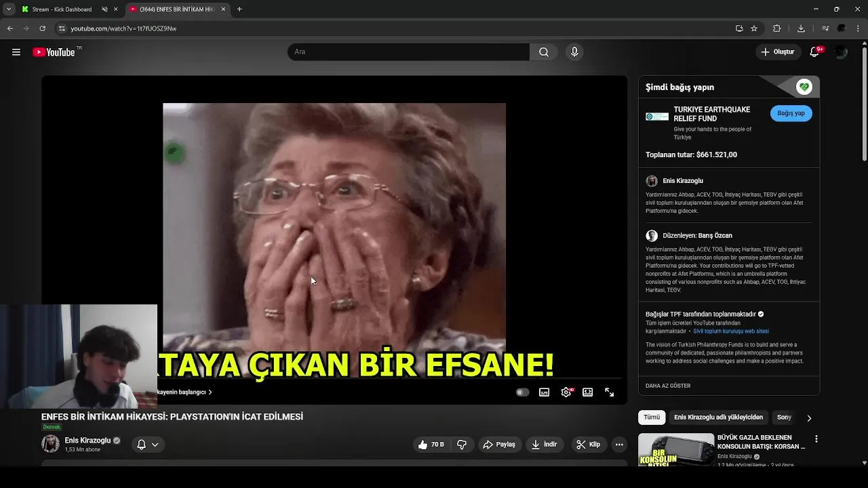Click the 'Demek' tag under the title
This screenshot has height=488, width=868.
[52, 427]
